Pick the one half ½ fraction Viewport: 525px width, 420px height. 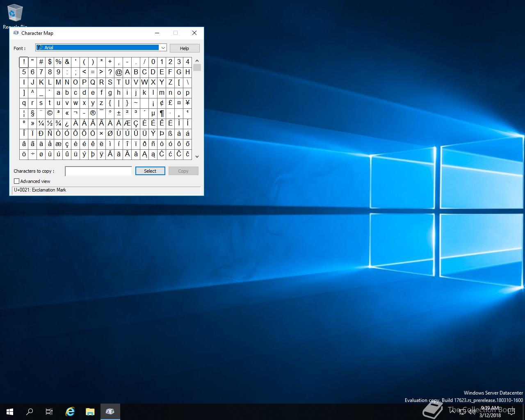tap(50, 123)
